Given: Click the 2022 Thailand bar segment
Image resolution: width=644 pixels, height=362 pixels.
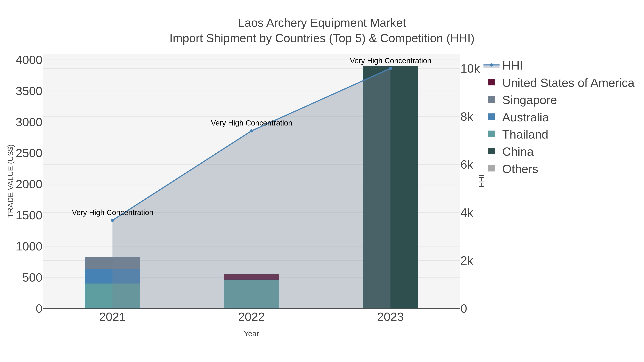Looking at the screenshot, I should [x=252, y=294].
